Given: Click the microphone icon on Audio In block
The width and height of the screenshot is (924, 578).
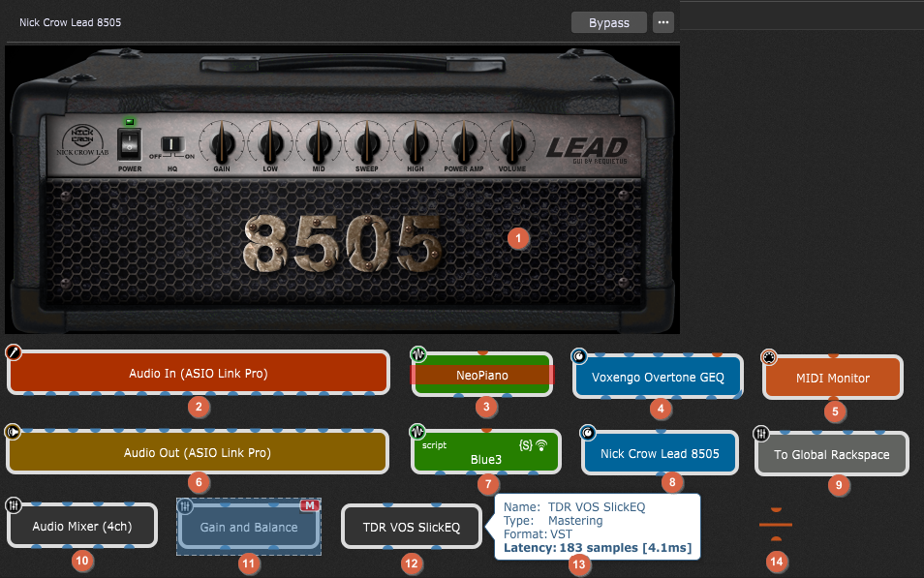Looking at the screenshot, I should [13, 352].
